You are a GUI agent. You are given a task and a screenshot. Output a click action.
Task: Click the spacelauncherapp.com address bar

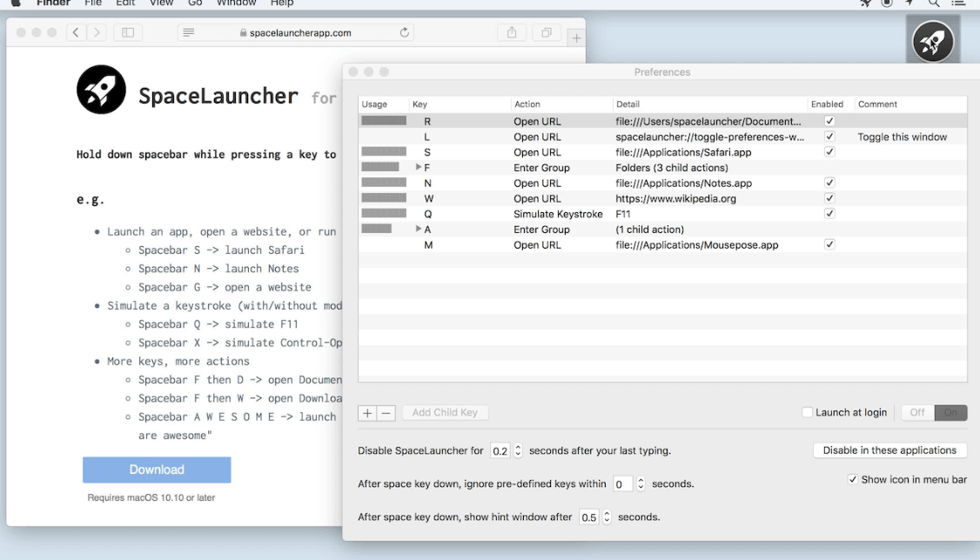pos(296,32)
